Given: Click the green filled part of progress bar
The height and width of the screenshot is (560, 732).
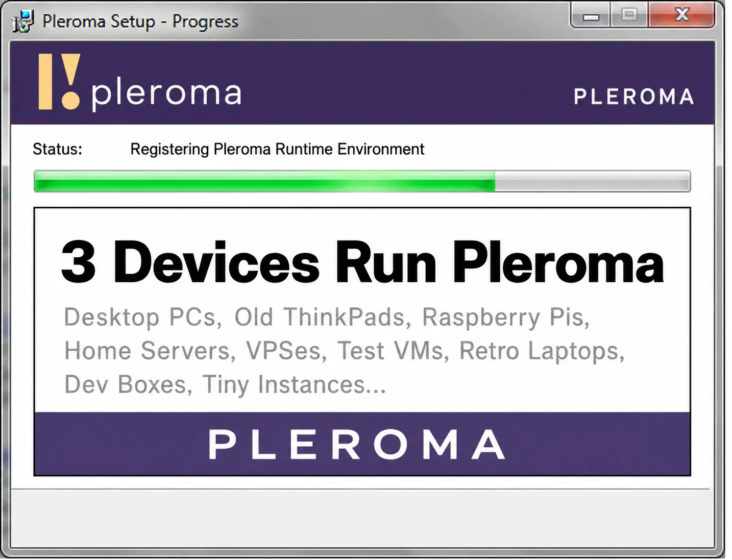Looking at the screenshot, I should coord(264,181).
